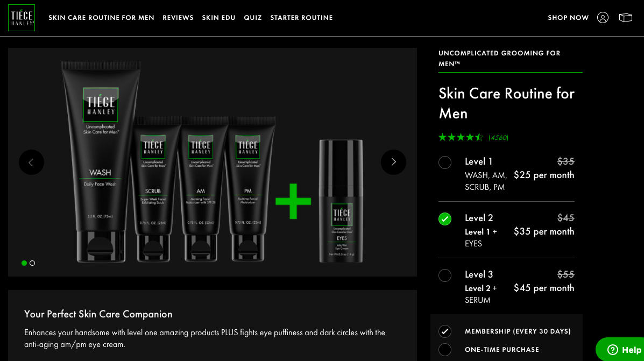This screenshot has width=644, height=361.
Task: Click '$35 per month' price text
Action: [x=544, y=232]
